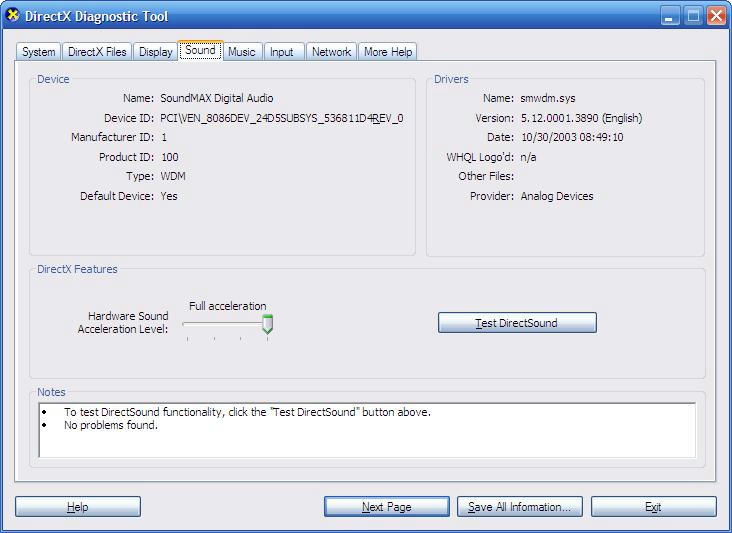Click the WDM type value
732x533 pixels.
click(x=173, y=176)
